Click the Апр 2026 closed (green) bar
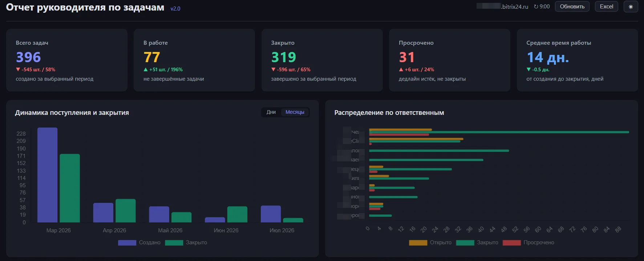The image size is (644, 261). pos(126,211)
